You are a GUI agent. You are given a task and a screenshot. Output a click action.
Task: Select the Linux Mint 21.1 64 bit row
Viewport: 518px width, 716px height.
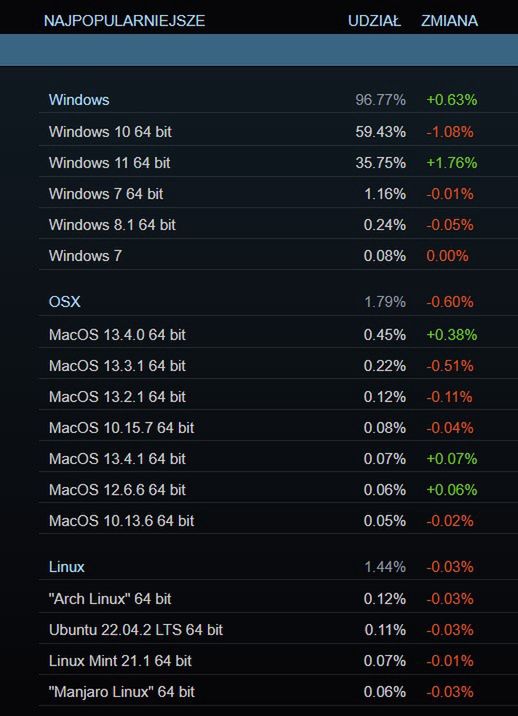pos(278,661)
